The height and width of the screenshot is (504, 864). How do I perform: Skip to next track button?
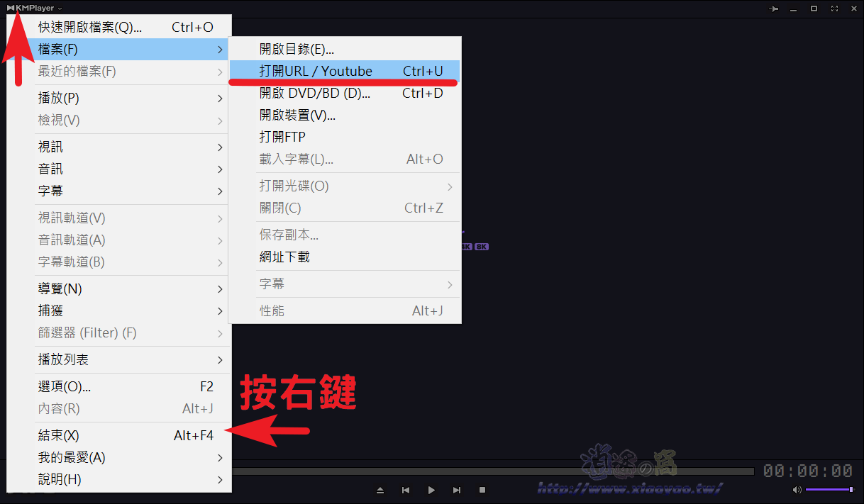click(457, 490)
